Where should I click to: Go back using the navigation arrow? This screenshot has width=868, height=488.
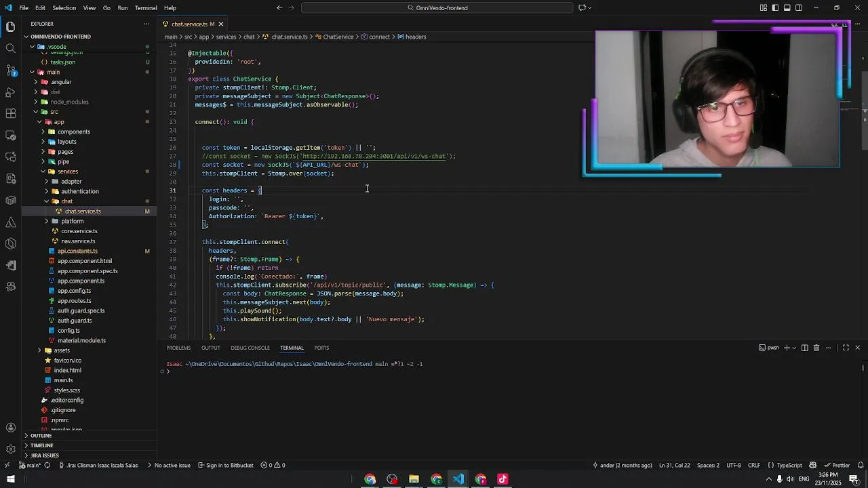pyautogui.click(x=279, y=7)
